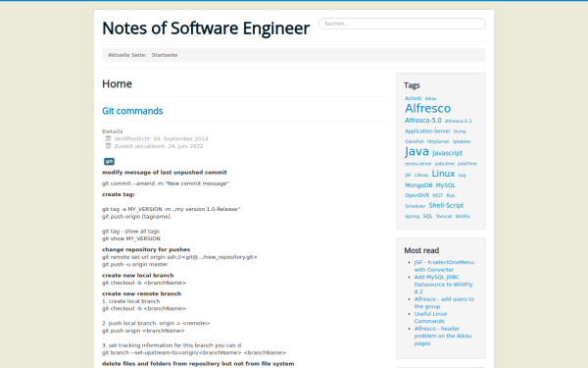Open the WildFly tag
Screen dimensions: 588x368
click(x=463, y=216)
